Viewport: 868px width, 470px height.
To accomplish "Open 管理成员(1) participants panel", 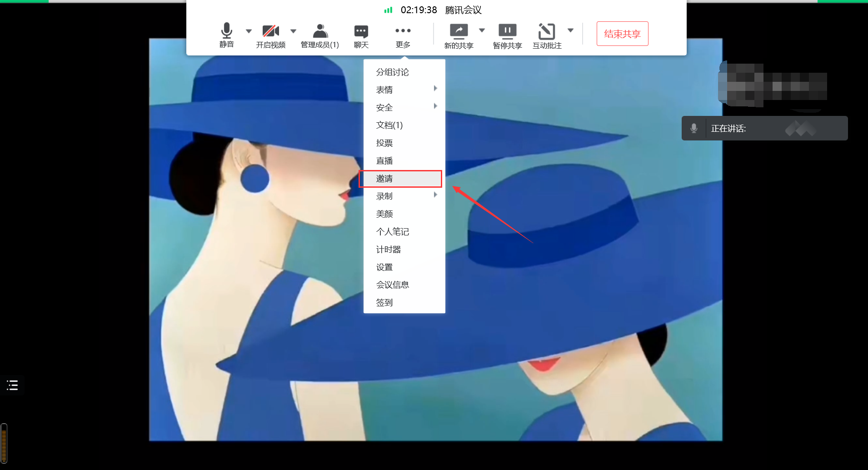I will coord(320,36).
